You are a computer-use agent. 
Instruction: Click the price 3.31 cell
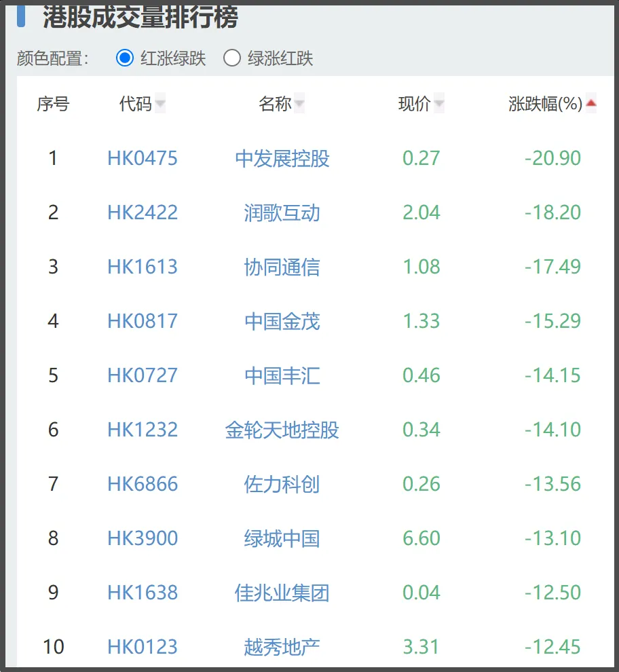tap(421, 647)
